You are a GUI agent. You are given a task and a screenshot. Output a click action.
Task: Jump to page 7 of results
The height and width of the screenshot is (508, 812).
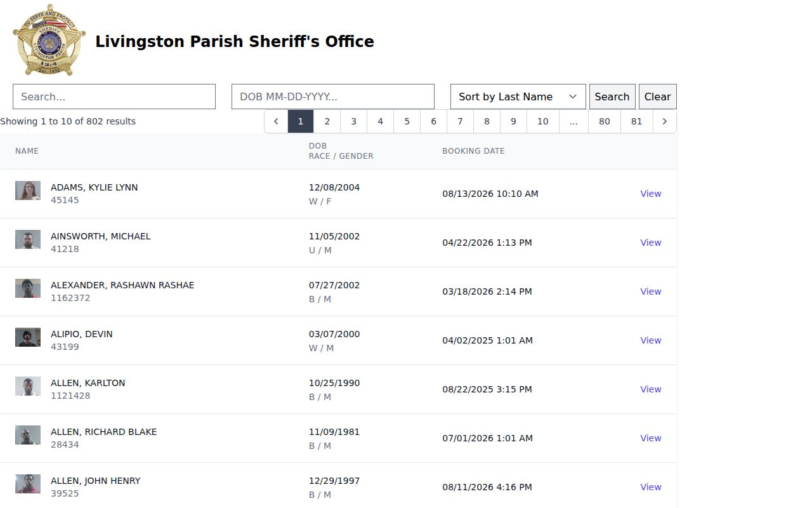coord(461,121)
